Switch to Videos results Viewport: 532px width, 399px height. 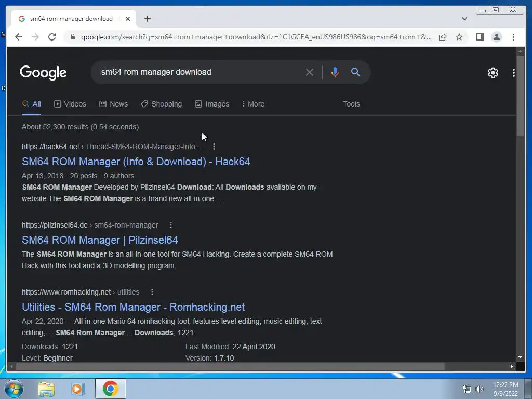70,104
